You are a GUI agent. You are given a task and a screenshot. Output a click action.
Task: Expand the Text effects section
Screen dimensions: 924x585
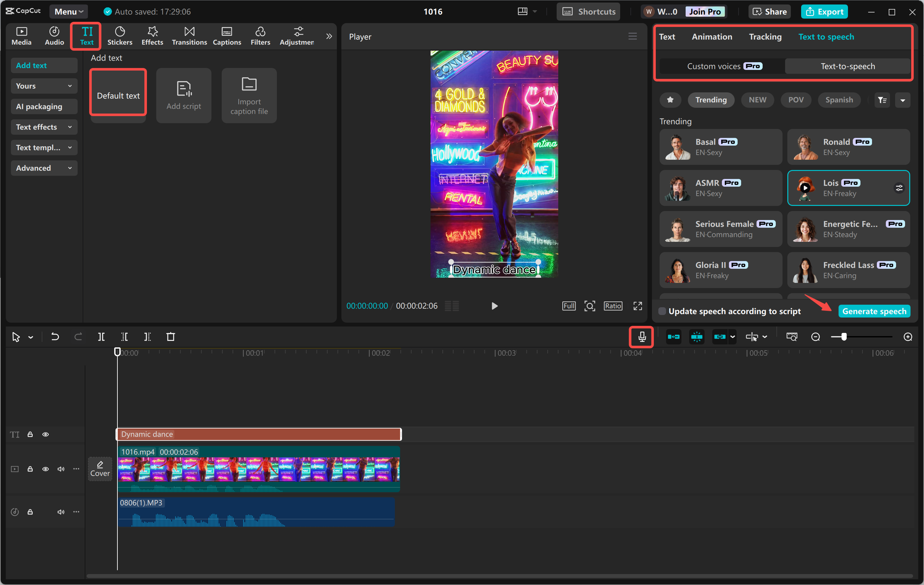coord(44,127)
